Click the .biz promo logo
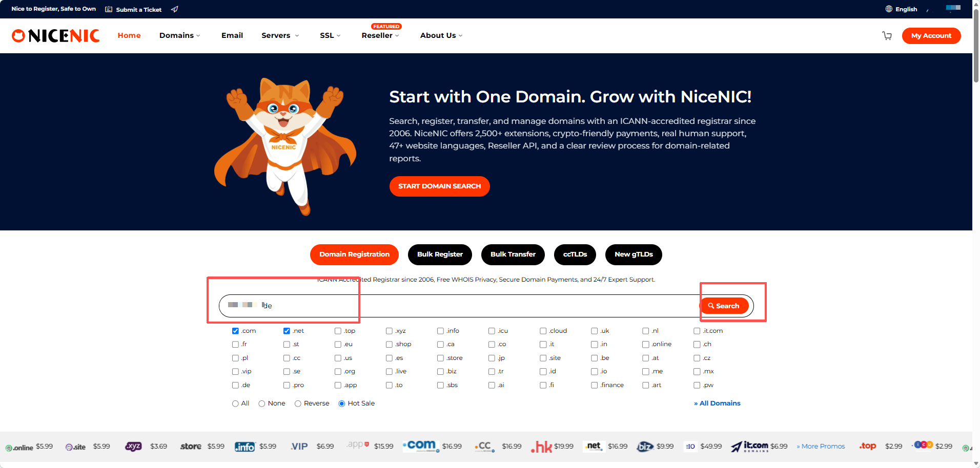This screenshot has width=980, height=468. pos(645,447)
